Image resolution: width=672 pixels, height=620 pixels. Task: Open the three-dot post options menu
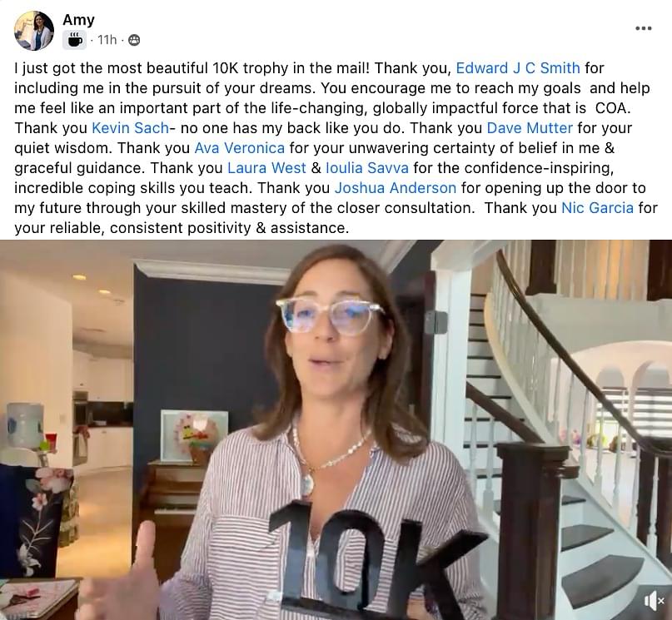pos(644,28)
